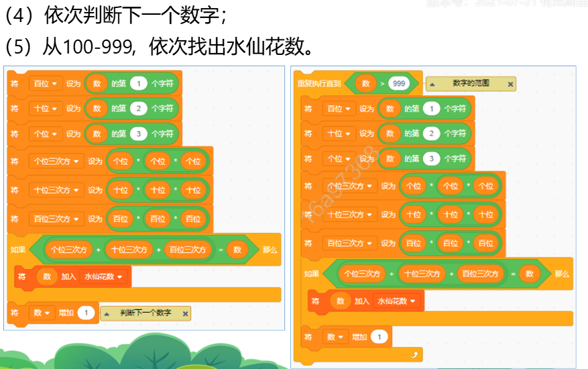Open the 数 dropdown in the loop's 增加 block
The height and width of the screenshot is (369, 588).
[335, 337]
